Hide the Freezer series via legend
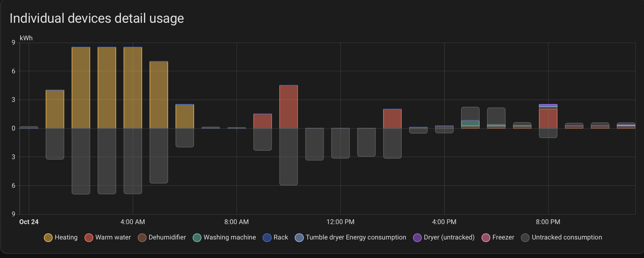Image resolution: width=644 pixels, height=258 pixels. tap(503, 238)
